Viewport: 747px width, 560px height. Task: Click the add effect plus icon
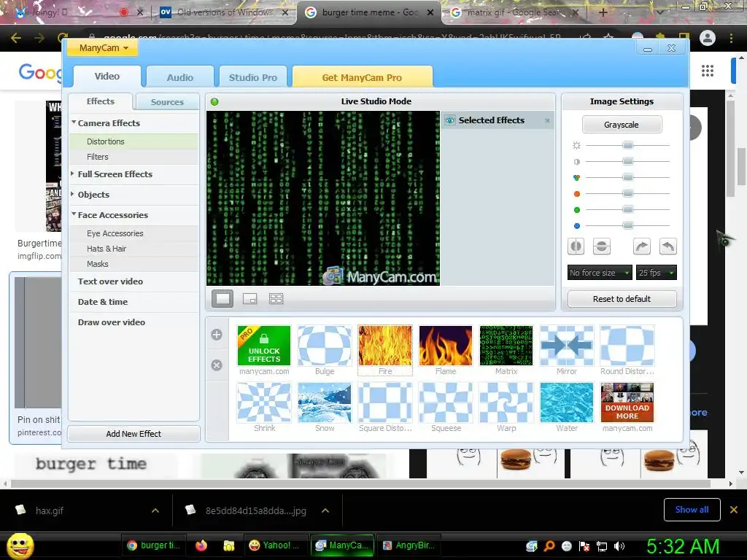point(217,335)
